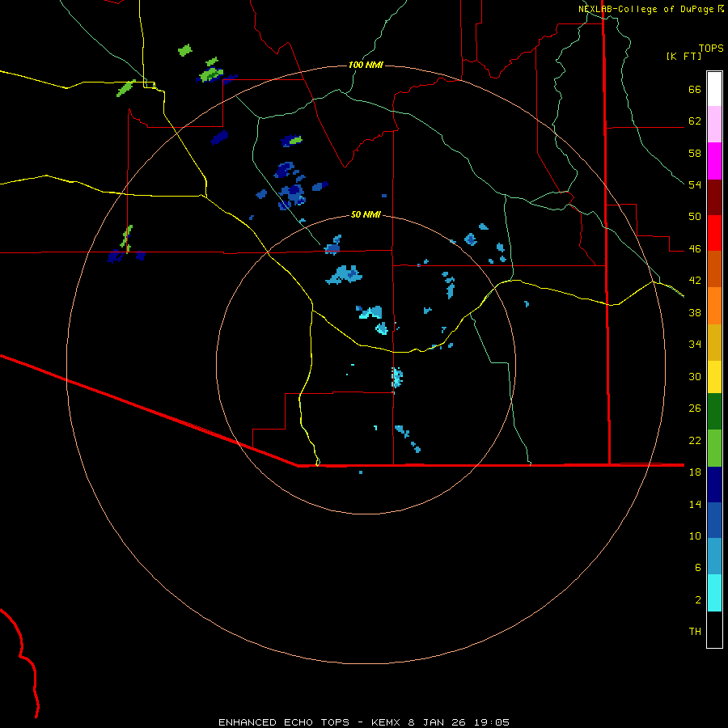The width and height of the screenshot is (728, 728).
Task: Click the legend value '26'
Action: coord(695,408)
